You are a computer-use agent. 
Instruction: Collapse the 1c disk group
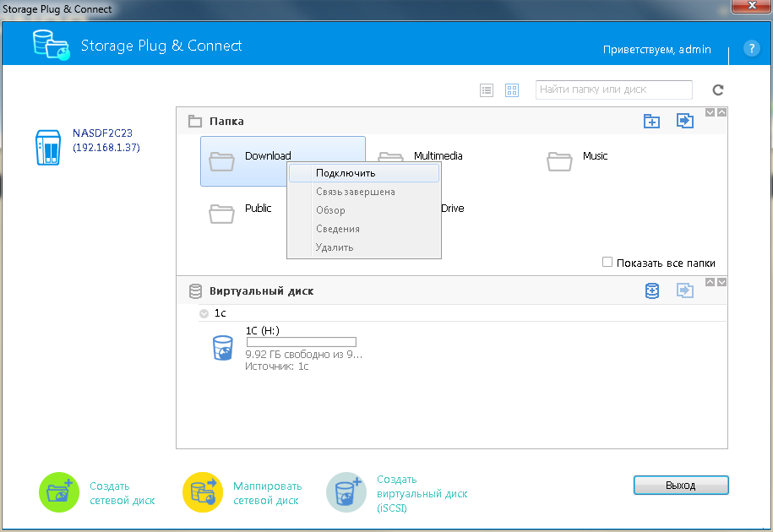204,313
